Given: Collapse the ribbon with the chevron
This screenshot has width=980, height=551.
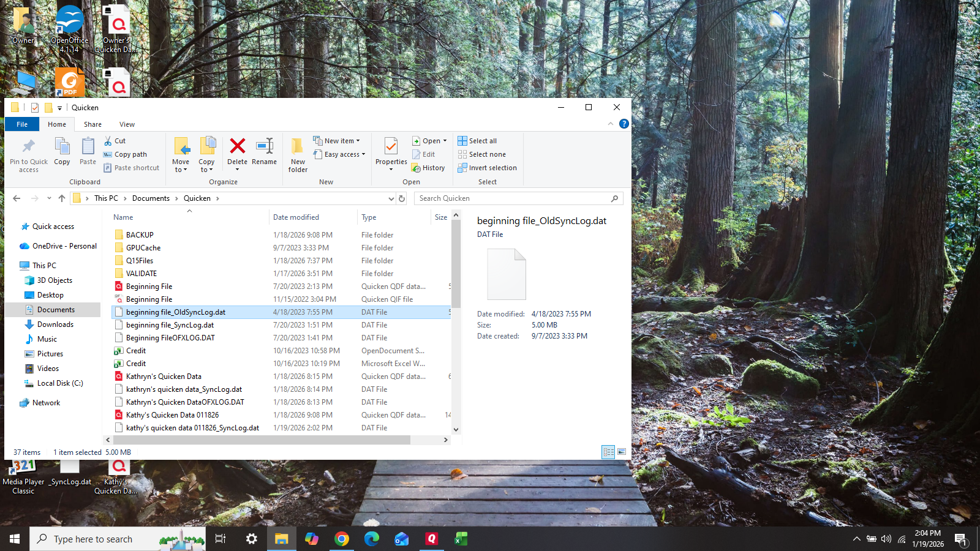Looking at the screenshot, I should click(x=611, y=124).
